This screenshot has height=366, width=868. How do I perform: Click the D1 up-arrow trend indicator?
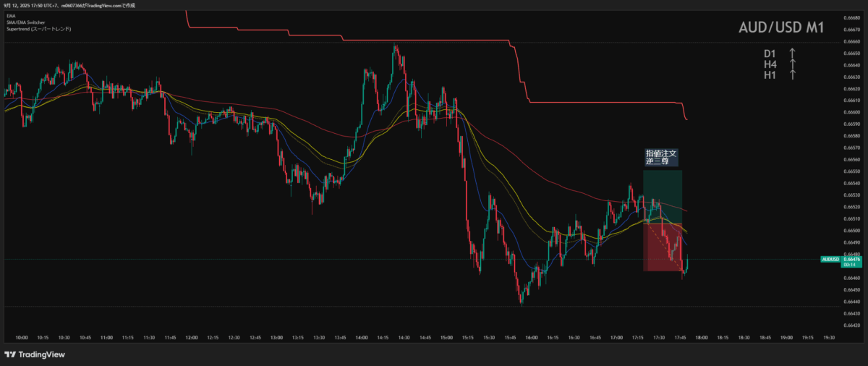tap(792, 54)
